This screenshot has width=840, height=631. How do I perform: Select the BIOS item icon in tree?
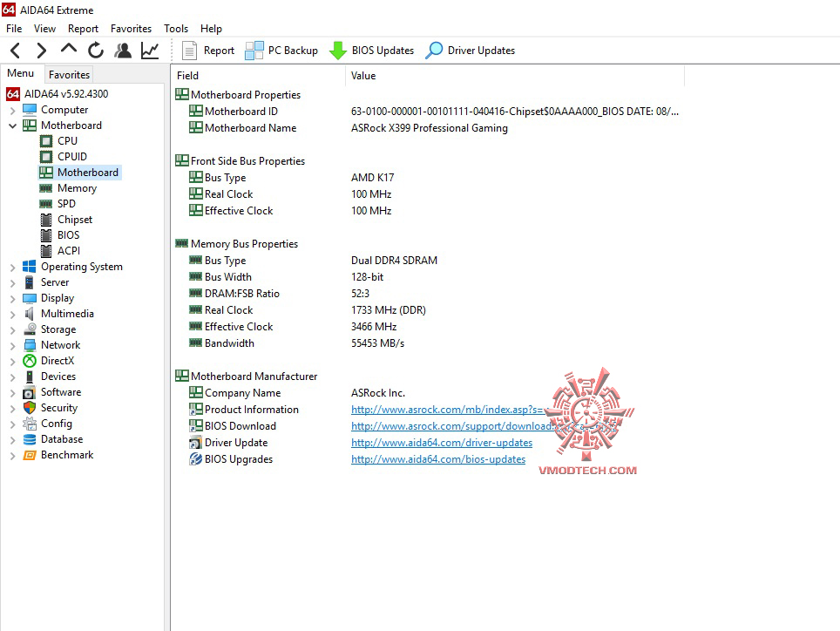point(46,234)
